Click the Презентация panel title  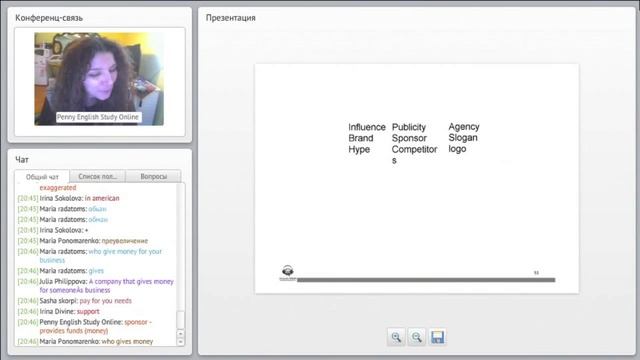point(231,18)
